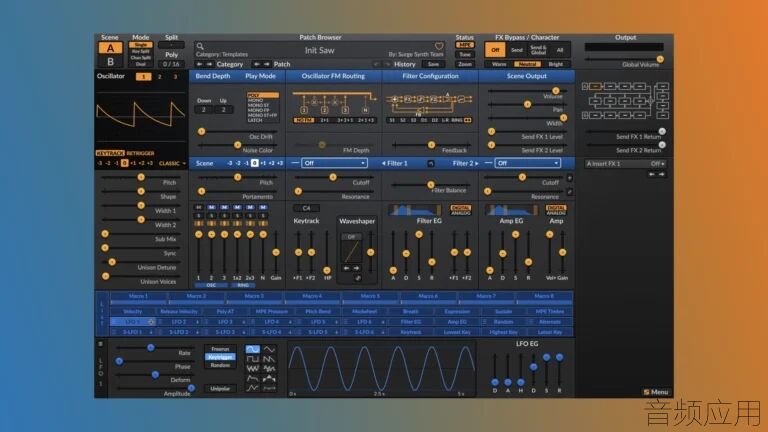Click the previous waveshaper arrow
The image size is (768, 432).
click(x=346, y=268)
